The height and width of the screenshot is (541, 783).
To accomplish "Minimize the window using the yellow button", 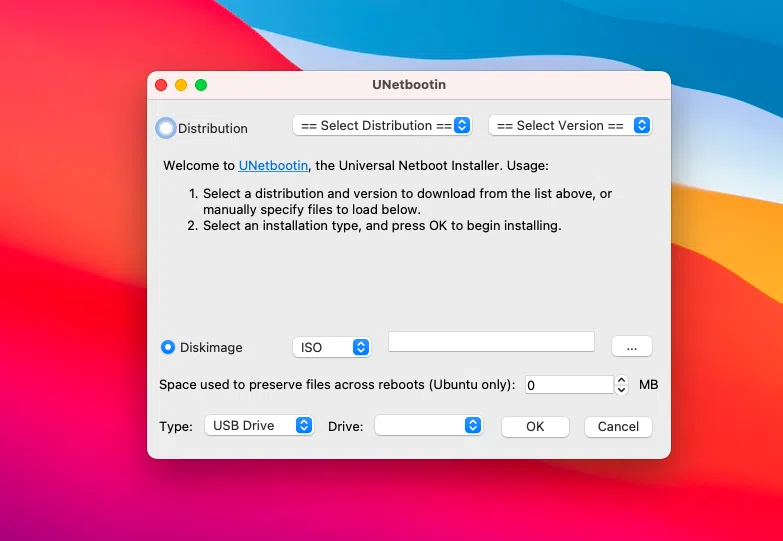I will pyautogui.click(x=181, y=85).
